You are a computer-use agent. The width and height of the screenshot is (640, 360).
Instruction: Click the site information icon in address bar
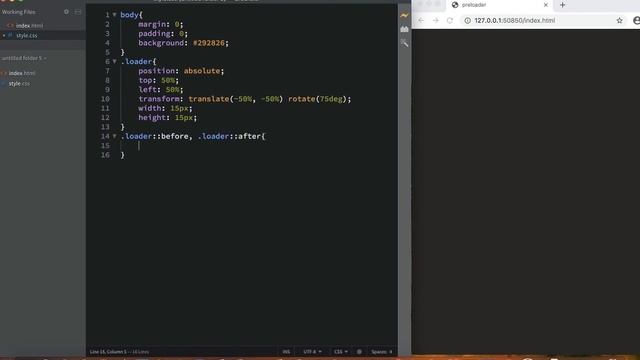point(467,20)
